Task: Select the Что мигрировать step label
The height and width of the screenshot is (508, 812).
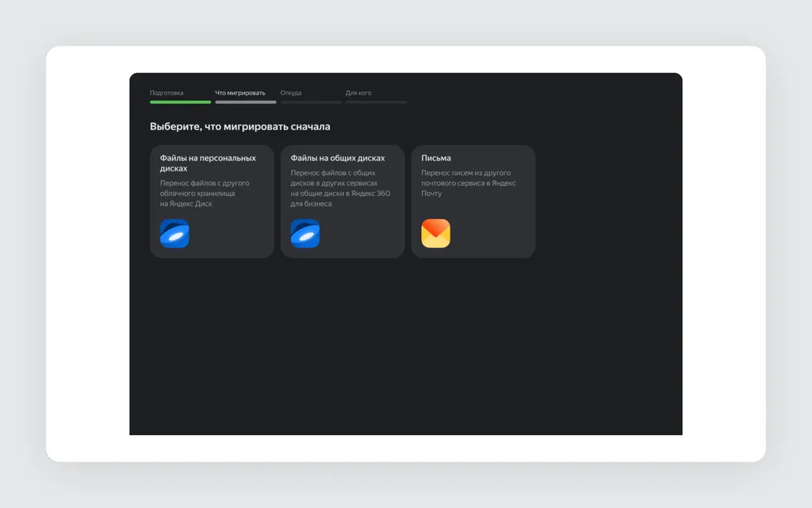Action: coord(240,93)
